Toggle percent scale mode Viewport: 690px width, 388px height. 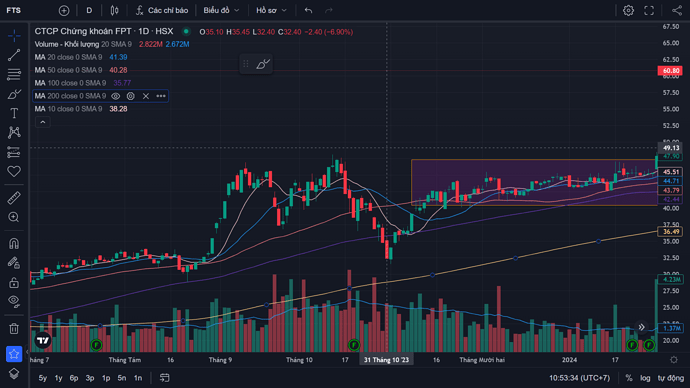pyautogui.click(x=629, y=378)
